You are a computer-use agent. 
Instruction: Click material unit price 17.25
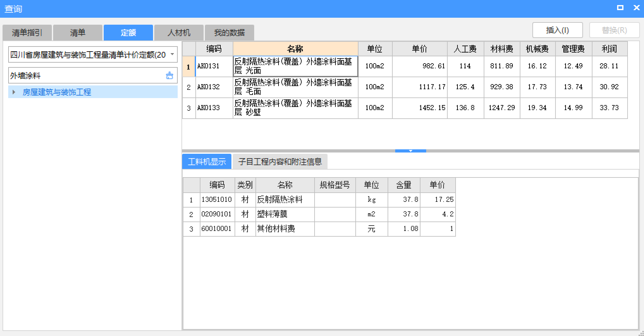pyautogui.click(x=438, y=200)
